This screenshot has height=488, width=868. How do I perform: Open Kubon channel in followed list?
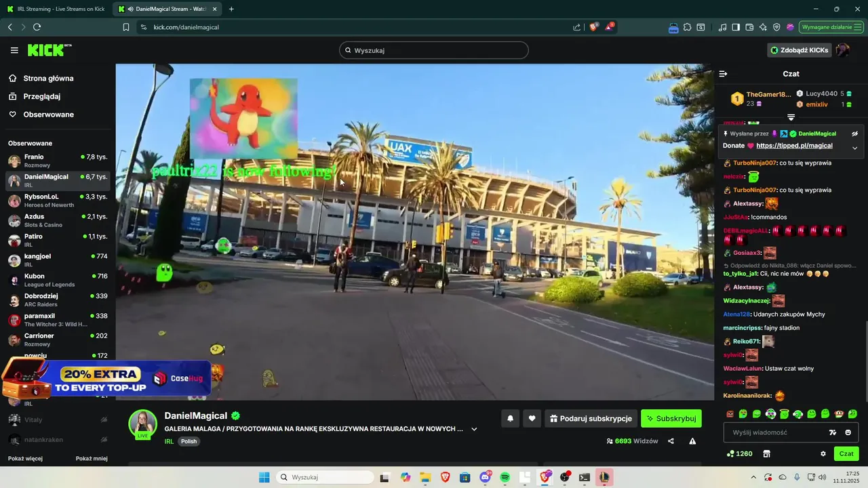click(x=58, y=280)
